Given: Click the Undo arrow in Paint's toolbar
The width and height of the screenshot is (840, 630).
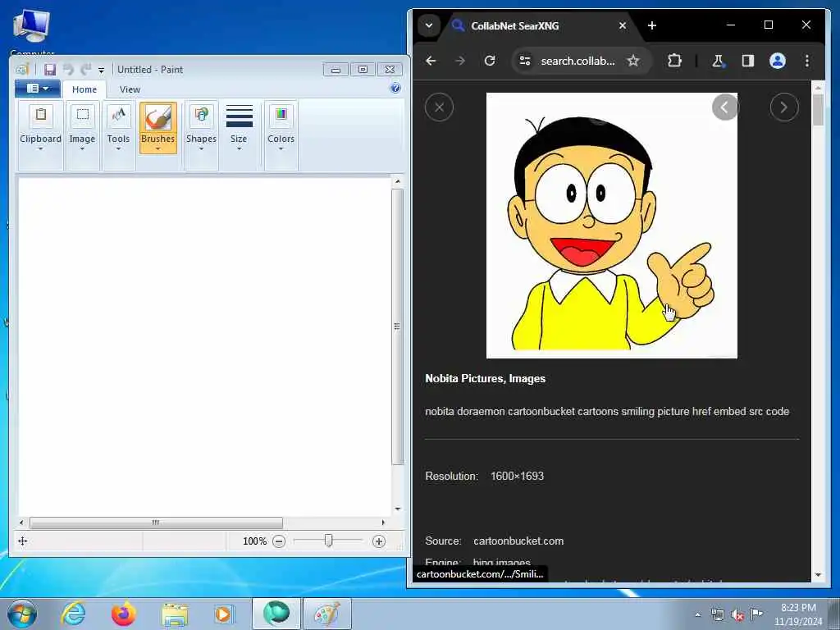Looking at the screenshot, I should [68, 70].
